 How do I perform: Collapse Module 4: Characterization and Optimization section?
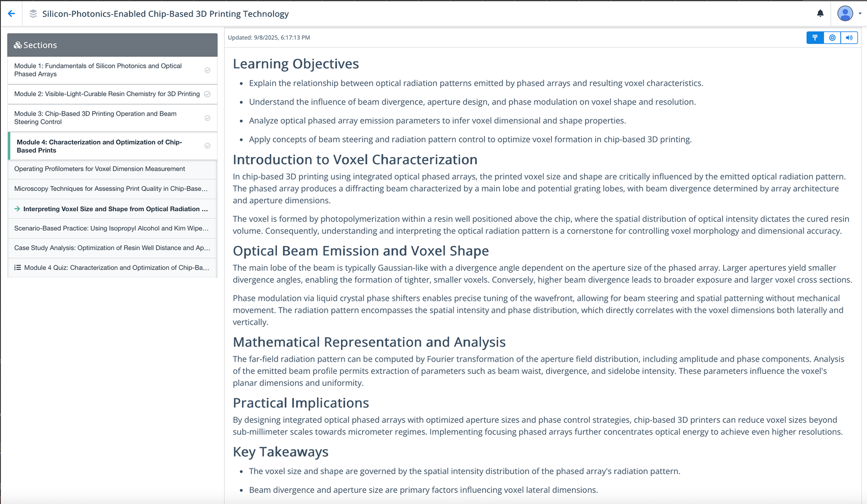click(100, 146)
